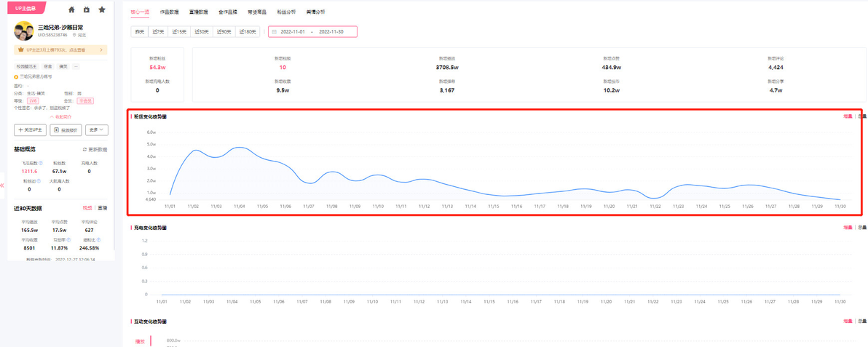Click the home icon in UP主信息 header
The height and width of the screenshot is (347, 868).
coord(71,9)
